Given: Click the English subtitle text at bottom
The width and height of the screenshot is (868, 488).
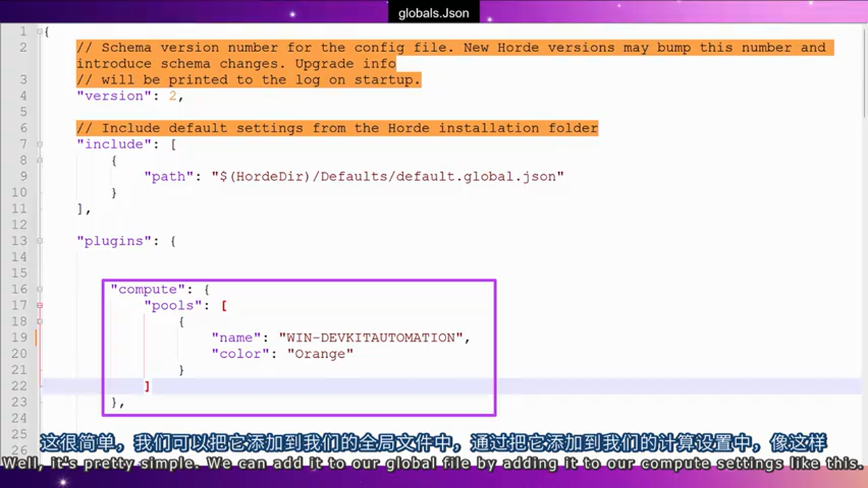Looking at the screenshot, I should click(x=434, y=464).
